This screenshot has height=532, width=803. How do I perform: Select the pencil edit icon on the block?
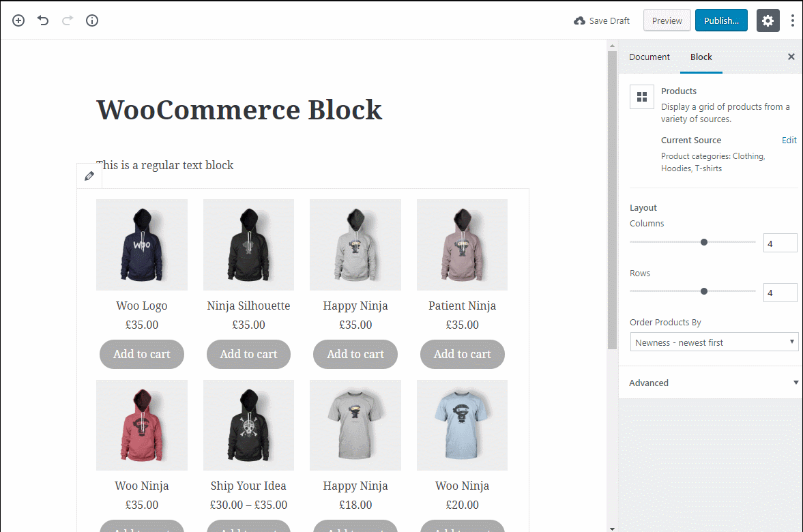click(89, 175)
